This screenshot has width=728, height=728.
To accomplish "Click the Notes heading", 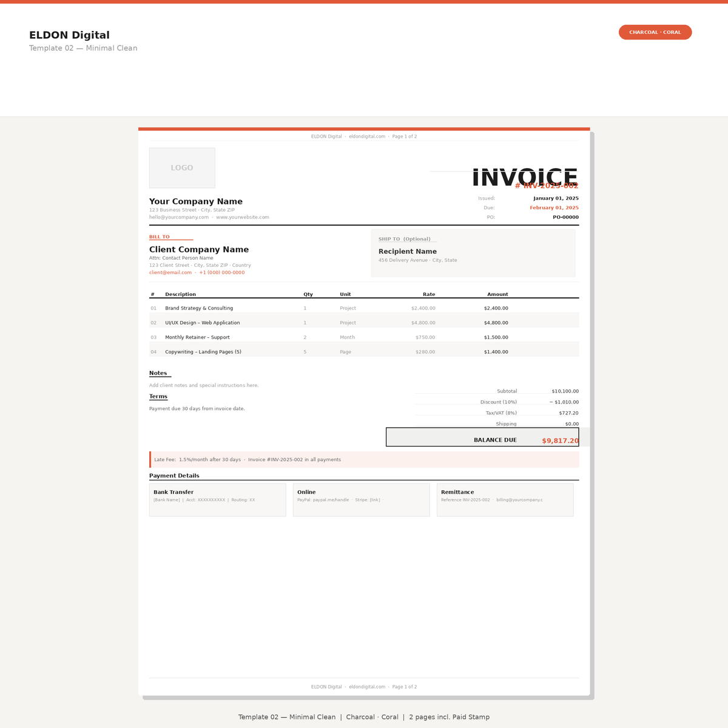I will (x=158, y=373).
